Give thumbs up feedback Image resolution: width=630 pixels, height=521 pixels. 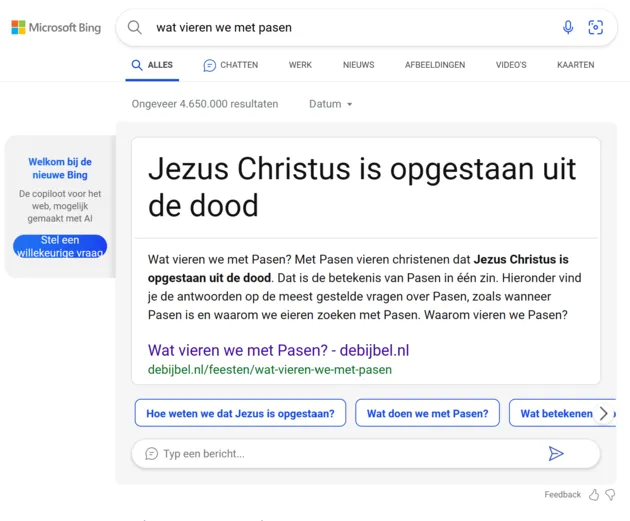pyautogui.click(x=594, y=495)
